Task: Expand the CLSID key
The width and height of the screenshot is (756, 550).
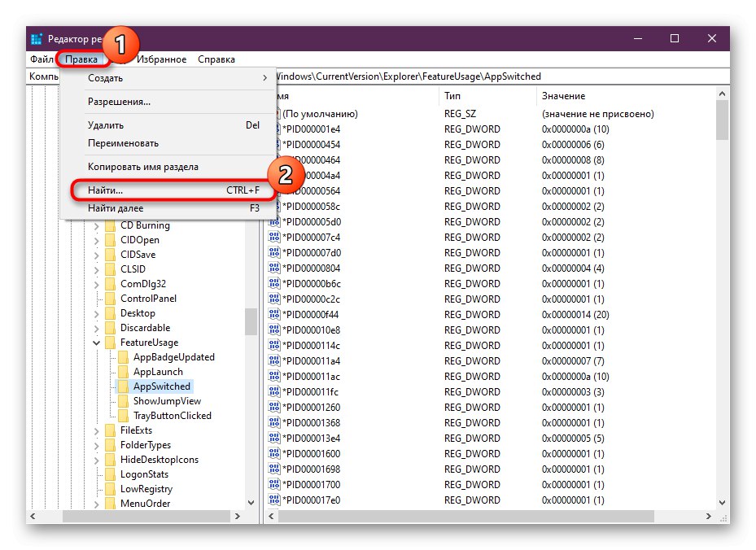Action: (x=96, y=270)
